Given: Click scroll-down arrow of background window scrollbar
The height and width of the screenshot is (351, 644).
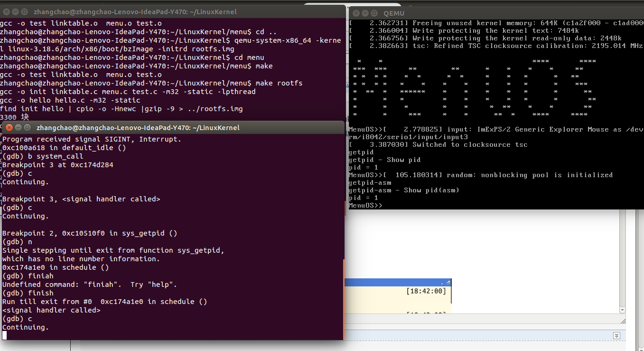Looking at the screenshot, I should coord(622,309).
